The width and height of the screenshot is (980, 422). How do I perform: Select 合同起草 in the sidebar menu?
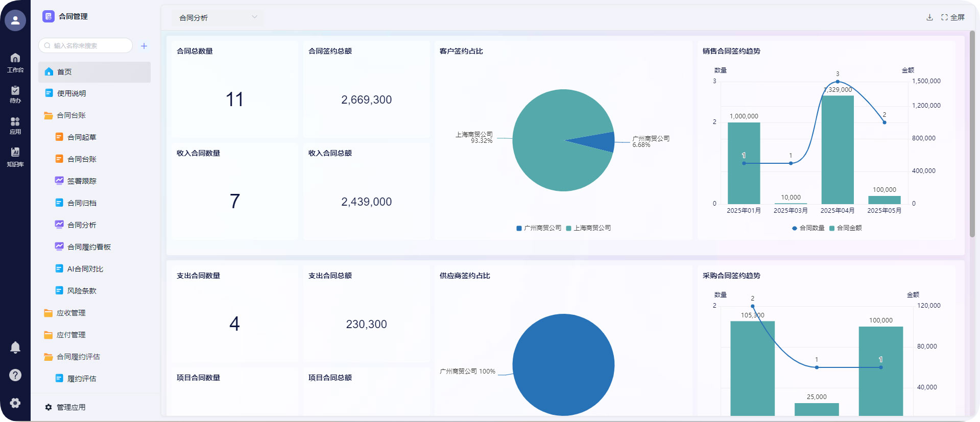click(x=82, y=137)
